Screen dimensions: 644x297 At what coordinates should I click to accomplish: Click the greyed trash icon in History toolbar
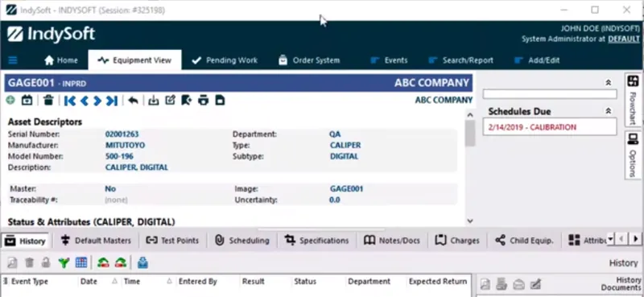(x=29, y=263)
